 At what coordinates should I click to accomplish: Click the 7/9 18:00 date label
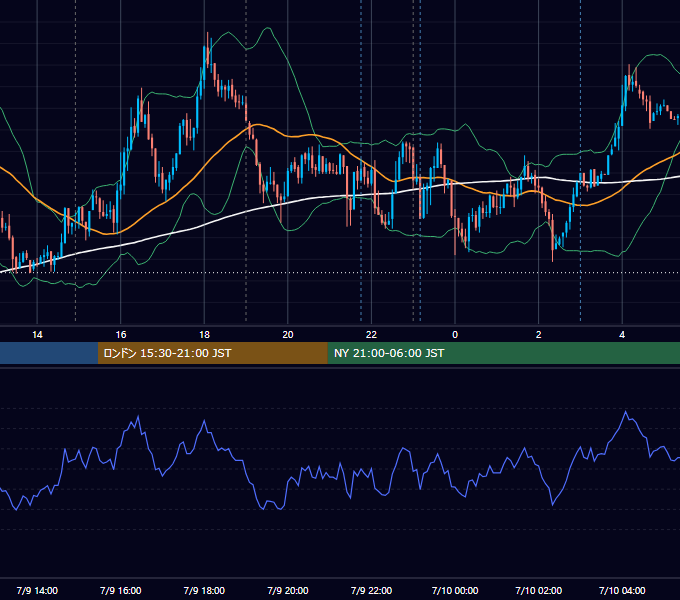tap(204, 590)
